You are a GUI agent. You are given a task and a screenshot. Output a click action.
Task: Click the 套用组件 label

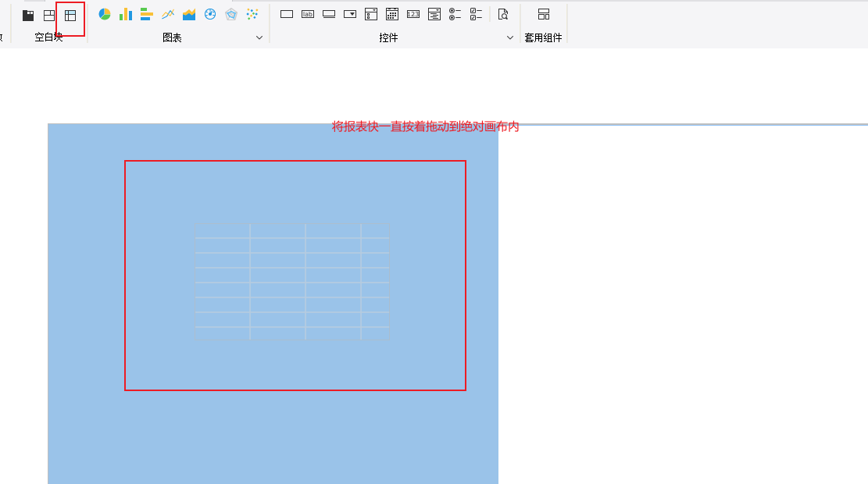point(543,37)
